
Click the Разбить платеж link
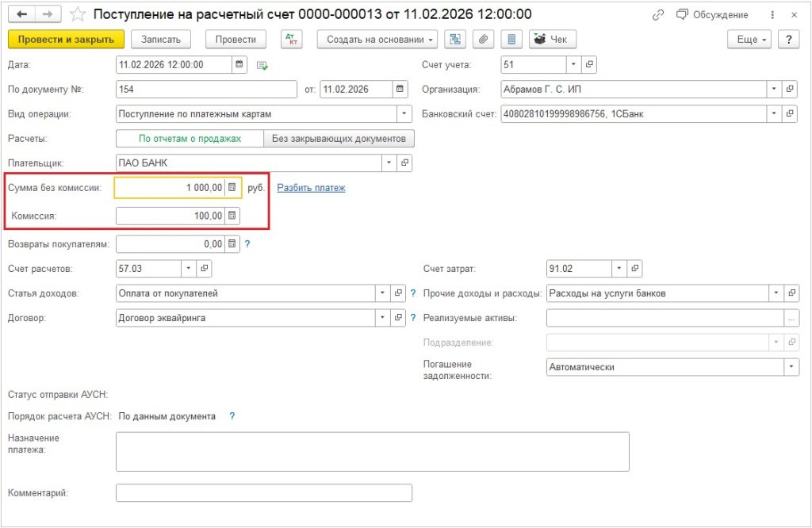point(311,188)
